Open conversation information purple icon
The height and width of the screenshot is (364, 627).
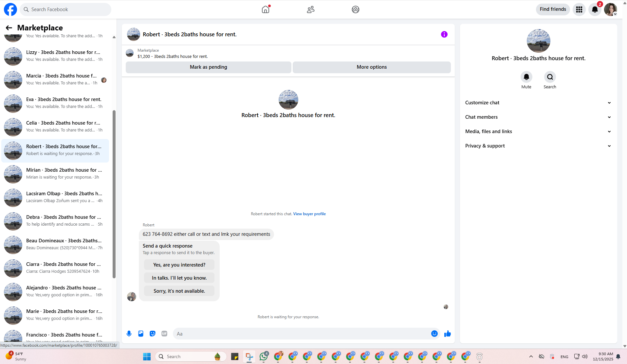(x=444, y=34)
